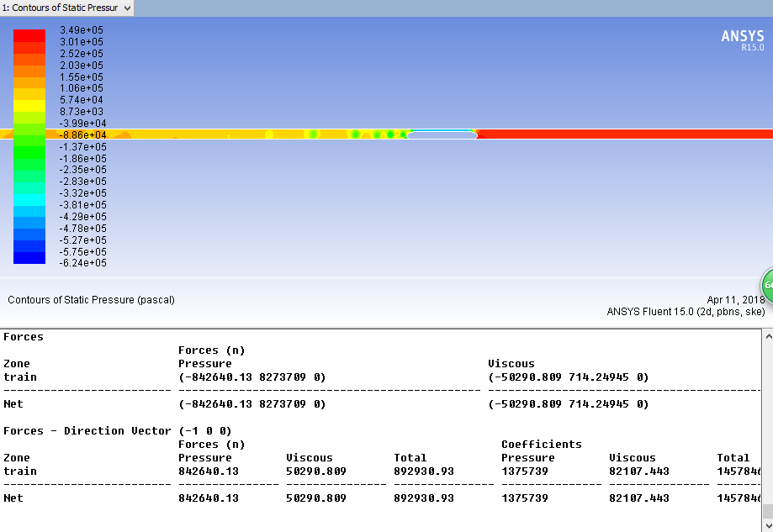Click the console vertical scrollbar thumb
The width and height of the screenshot is (773, 532).
766,510
